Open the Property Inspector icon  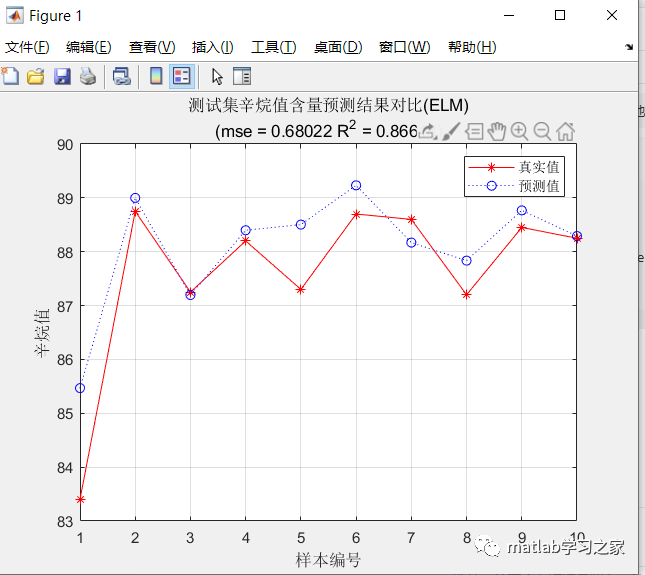(x=242, y=77)
